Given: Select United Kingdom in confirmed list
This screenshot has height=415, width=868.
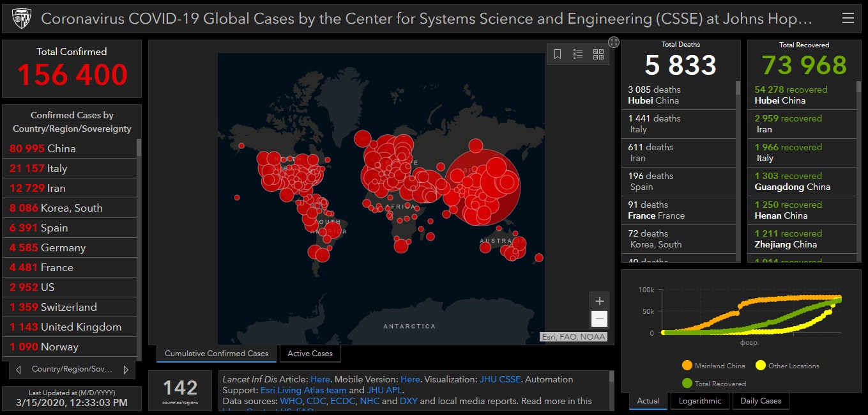Looking at the screenshot, I should [x=70, y=327].
